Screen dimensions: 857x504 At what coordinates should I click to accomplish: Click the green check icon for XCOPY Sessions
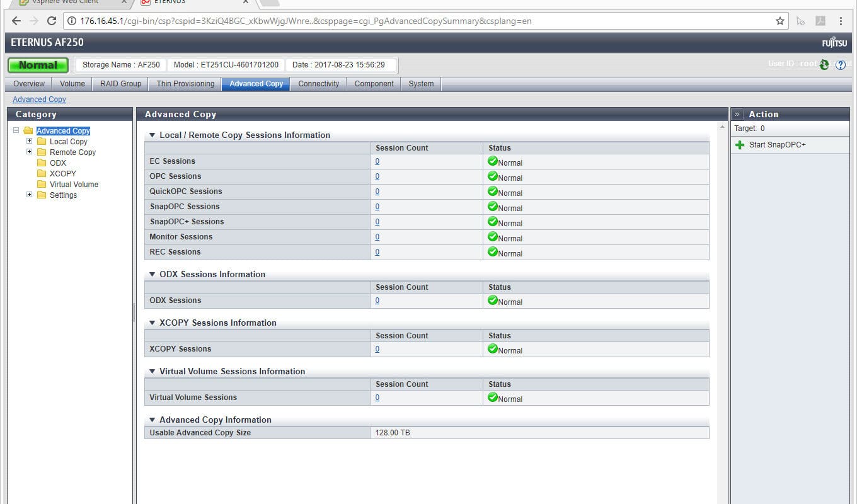point(493,348)
